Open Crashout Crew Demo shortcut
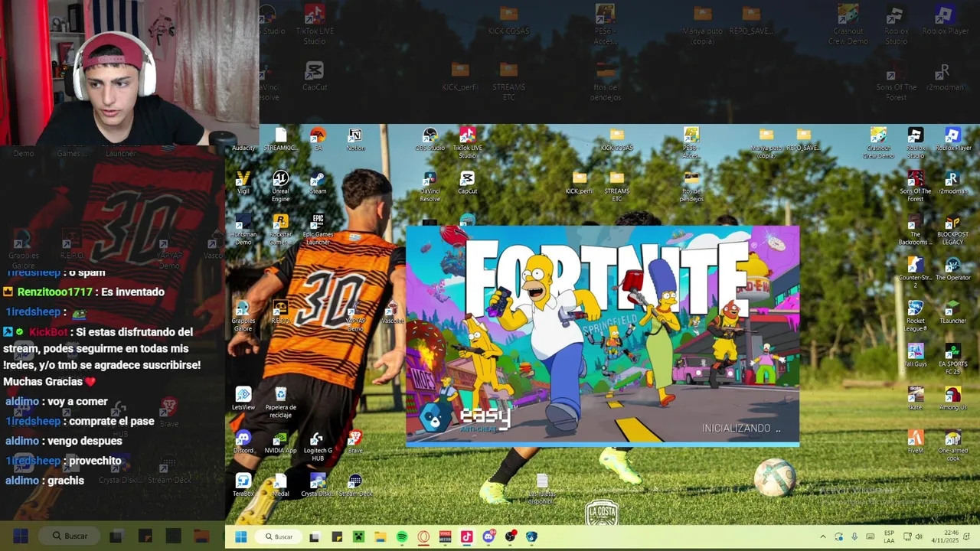 tap(878, 143)
